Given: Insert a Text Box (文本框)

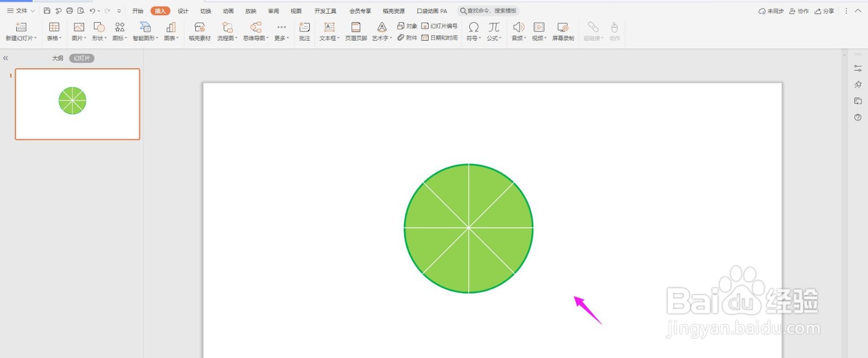Looking at the screenshot, I should 329,31.
